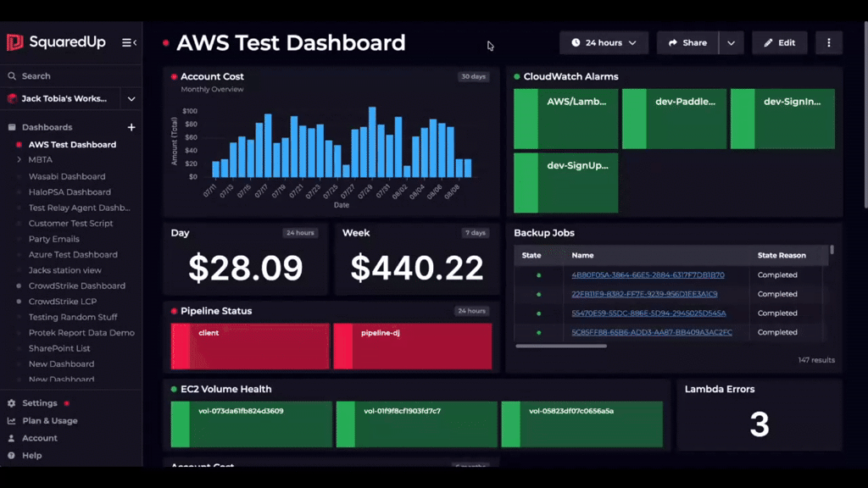Click Backup Jobs vertical scrollbar
The width and height of the screenshot is (868, 488).
tap(832, 250)
